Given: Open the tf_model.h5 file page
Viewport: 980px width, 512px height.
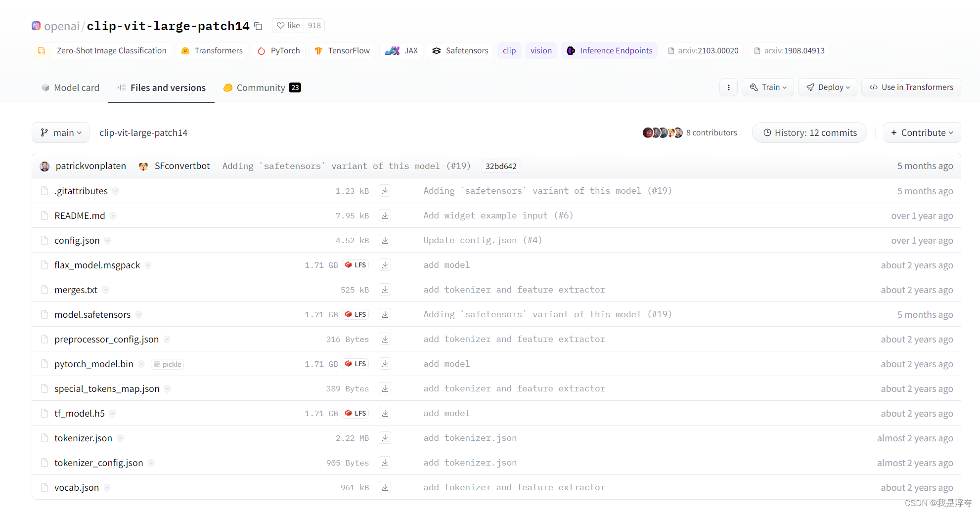Looking at the screenshot, I should 80,414.
